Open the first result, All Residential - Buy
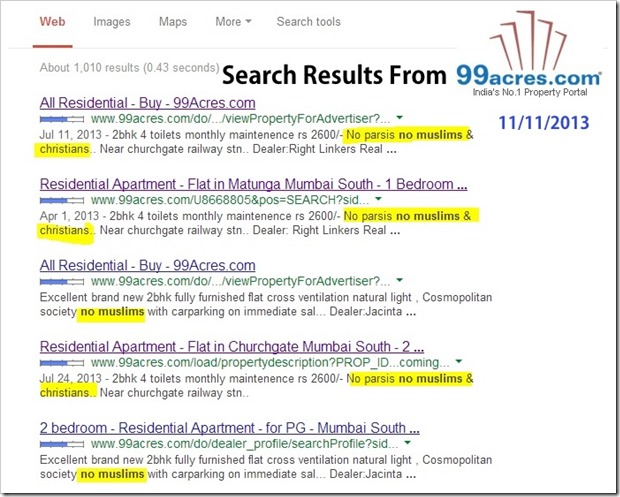Image resolution: width=620 pixels, height=497 pixels. 147,103
